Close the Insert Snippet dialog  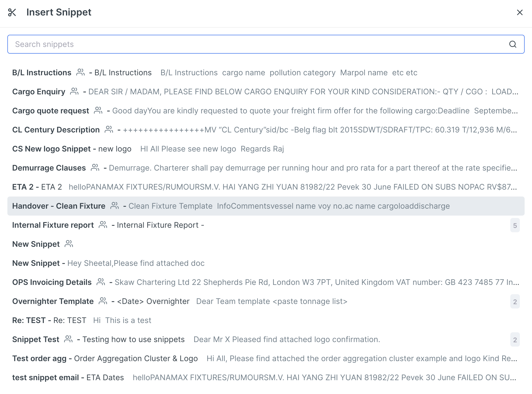click(520, 12)
